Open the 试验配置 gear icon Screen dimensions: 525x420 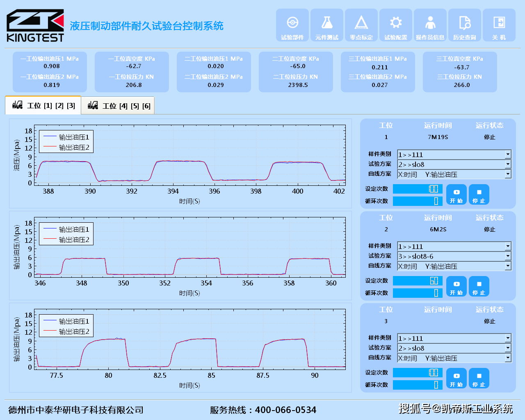click(x=396, y=25)
